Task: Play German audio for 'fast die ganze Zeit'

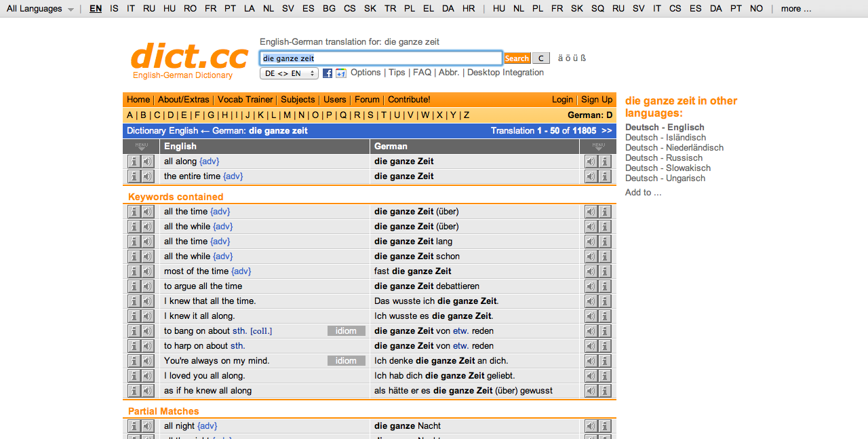Action: [x=591, y=271]
